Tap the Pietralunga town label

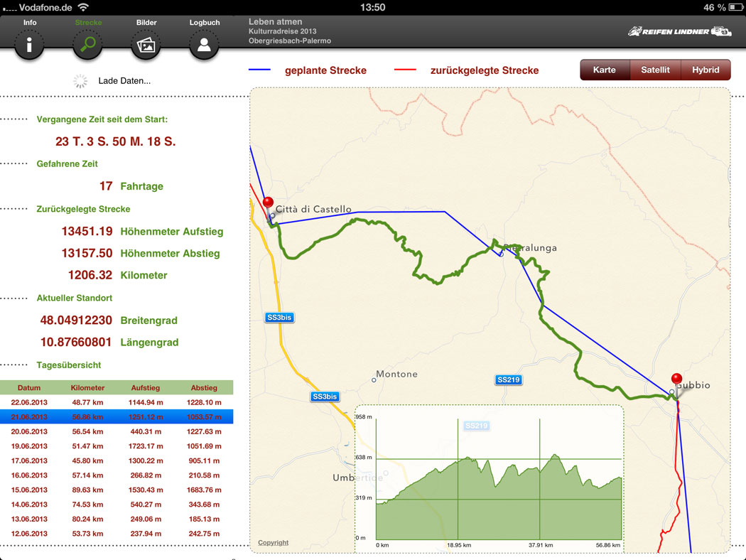tap(530, 248)
